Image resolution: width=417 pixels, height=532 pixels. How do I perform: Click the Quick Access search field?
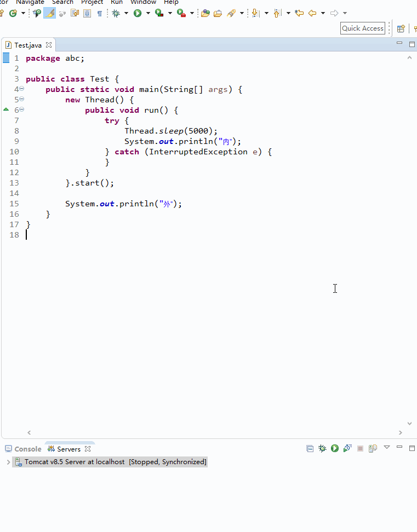[363, 28]
